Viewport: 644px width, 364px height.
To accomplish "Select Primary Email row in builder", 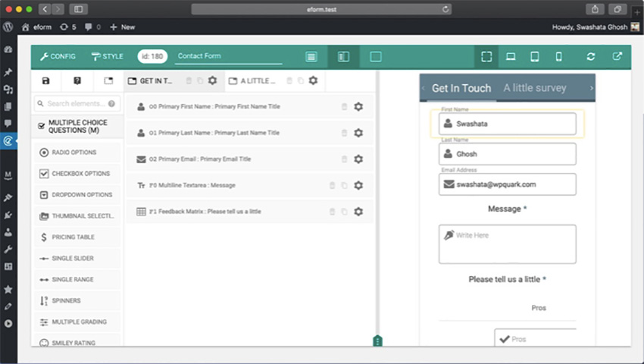I will point(250,159).
